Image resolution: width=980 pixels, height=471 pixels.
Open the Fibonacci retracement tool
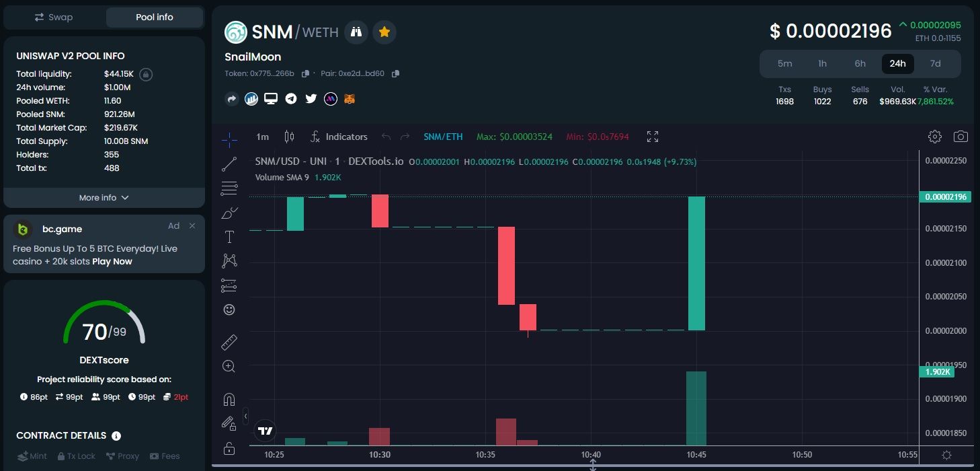pos(229,188)
